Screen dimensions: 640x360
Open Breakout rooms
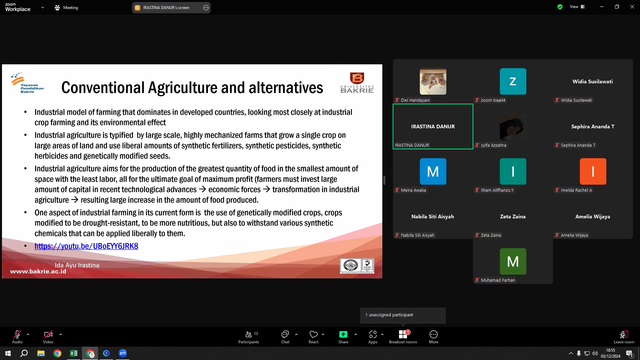403,337
